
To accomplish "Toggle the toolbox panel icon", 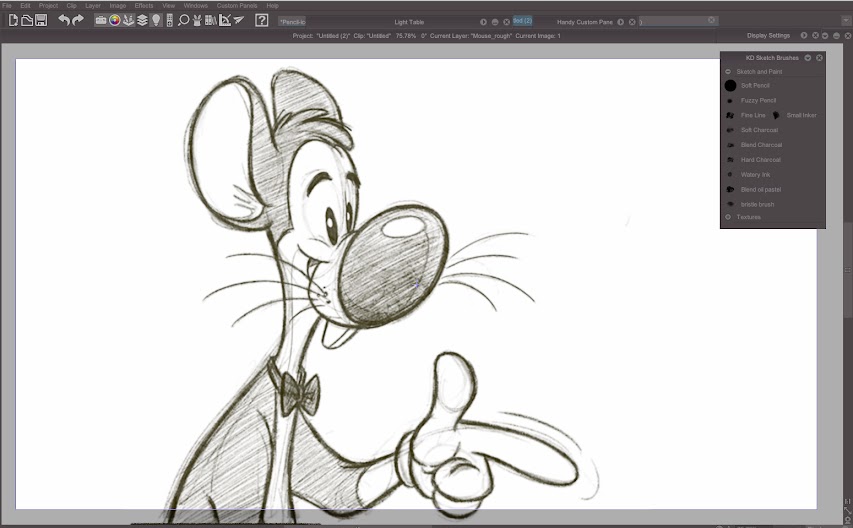I will point(101,21).
